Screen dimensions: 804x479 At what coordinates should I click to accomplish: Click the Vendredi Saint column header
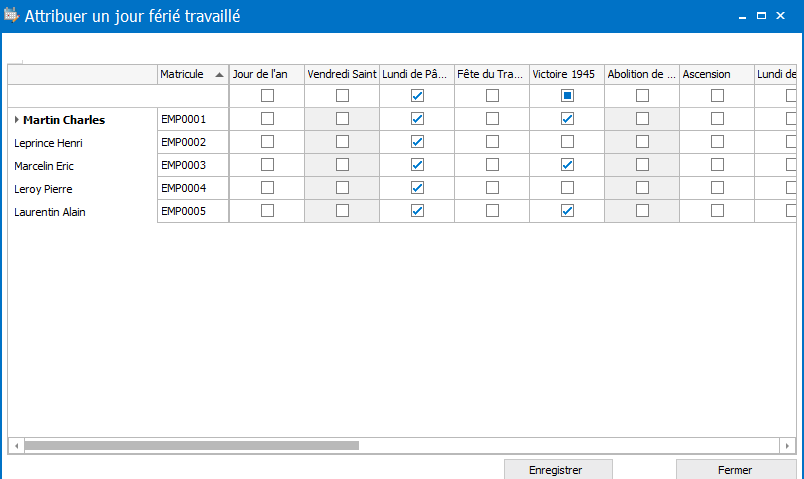pyautogui.click(x=342, y=74)
